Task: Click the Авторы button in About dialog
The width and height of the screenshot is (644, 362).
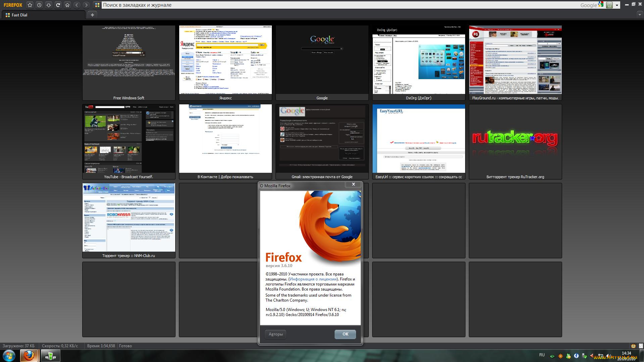Action: pos(276,334)
